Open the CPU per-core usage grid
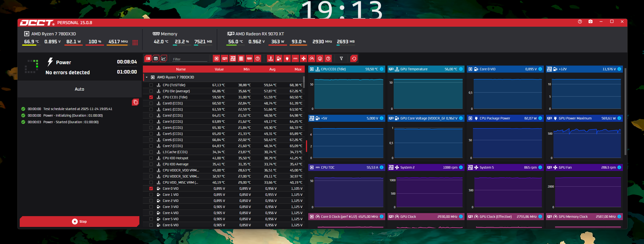Screen dimensions: 644x244 coord(135,42)
